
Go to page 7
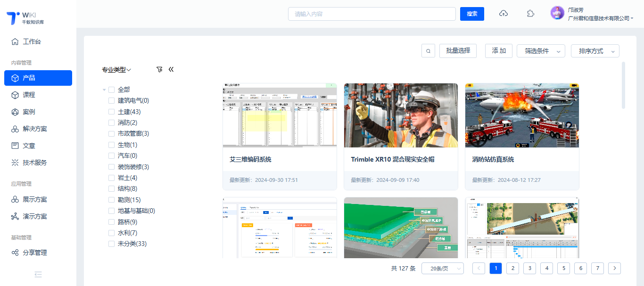click(597, 268)
